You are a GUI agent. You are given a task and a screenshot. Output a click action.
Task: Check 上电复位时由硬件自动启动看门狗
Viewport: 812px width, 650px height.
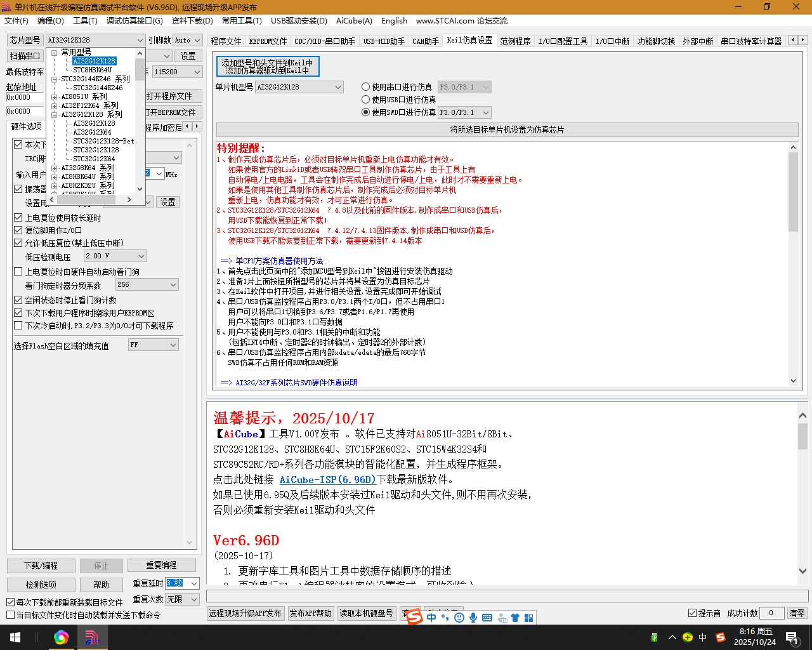(18, 271)
